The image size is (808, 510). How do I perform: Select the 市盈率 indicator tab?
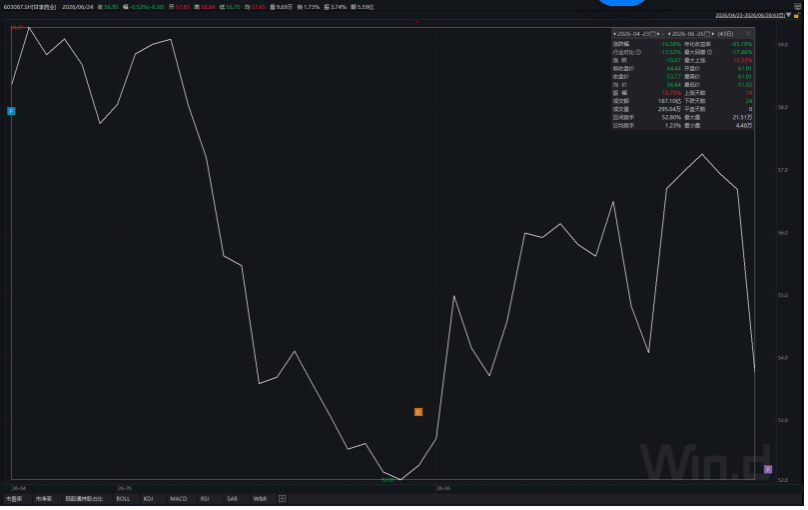(14, 501)
